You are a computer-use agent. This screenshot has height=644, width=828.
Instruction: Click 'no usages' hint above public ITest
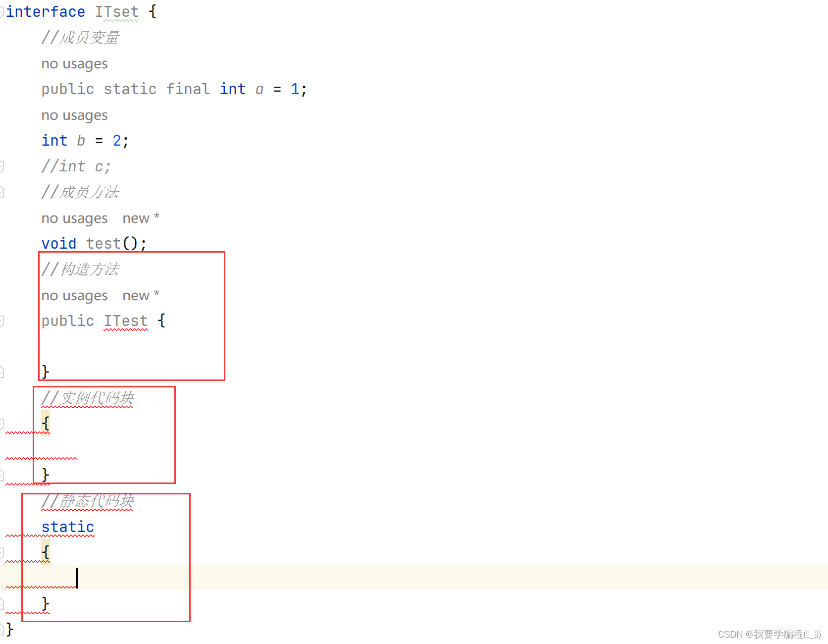click(74, 296)
